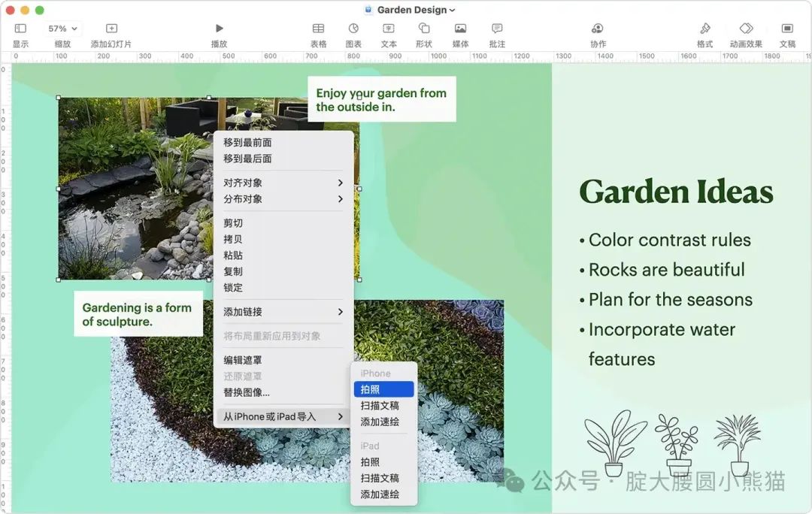Click the Garden Ideas title text
Image resolution: width=812 pixels, height=514 pixels.
pos(676,192)
